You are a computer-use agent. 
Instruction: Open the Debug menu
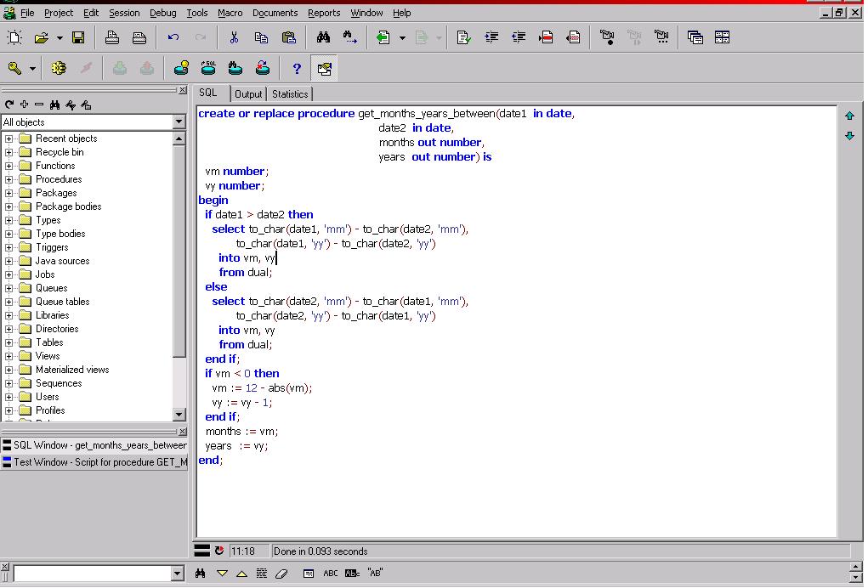[162, 13]
